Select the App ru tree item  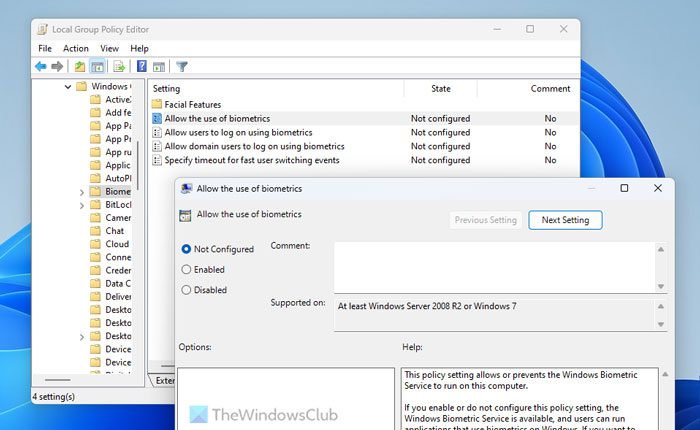118,152
